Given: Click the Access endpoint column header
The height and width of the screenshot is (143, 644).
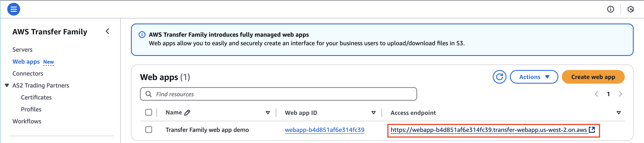Looking at the screenshot, I should tap(413, 113).
